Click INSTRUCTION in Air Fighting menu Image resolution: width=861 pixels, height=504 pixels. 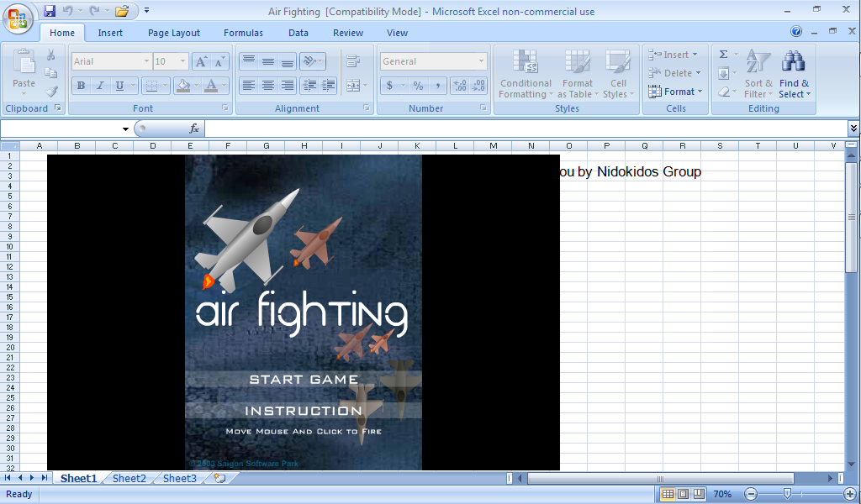(x=304, y=411)
